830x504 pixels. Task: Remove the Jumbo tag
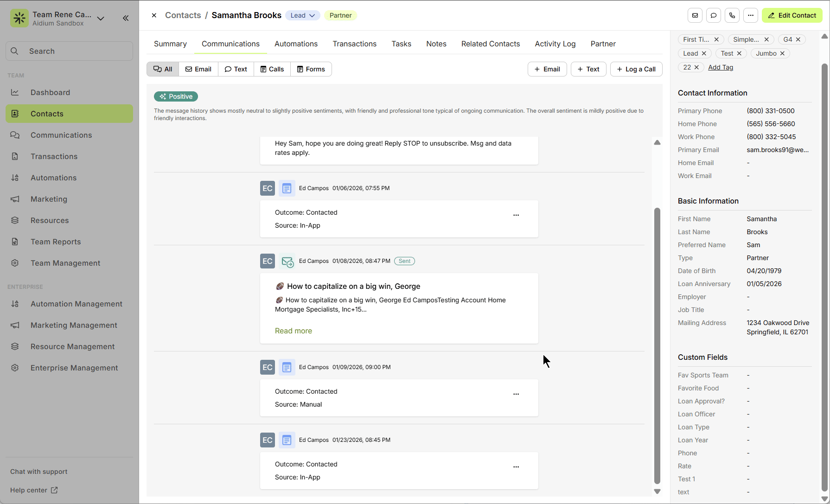tap(782, 53)
